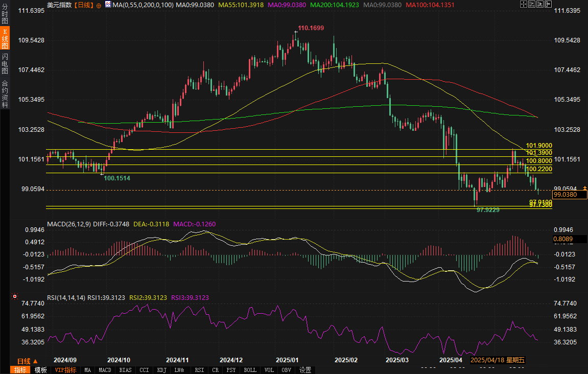Click the MACD:-0.1260 magenta value
588x374 pixels.
click(194, 224)
